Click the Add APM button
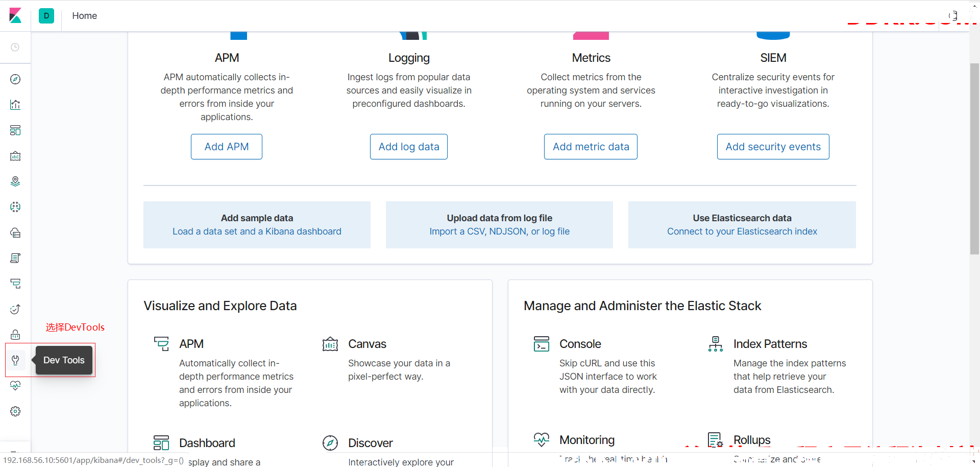Viewport: 980px width, 467px height. [x=227, y=147]
